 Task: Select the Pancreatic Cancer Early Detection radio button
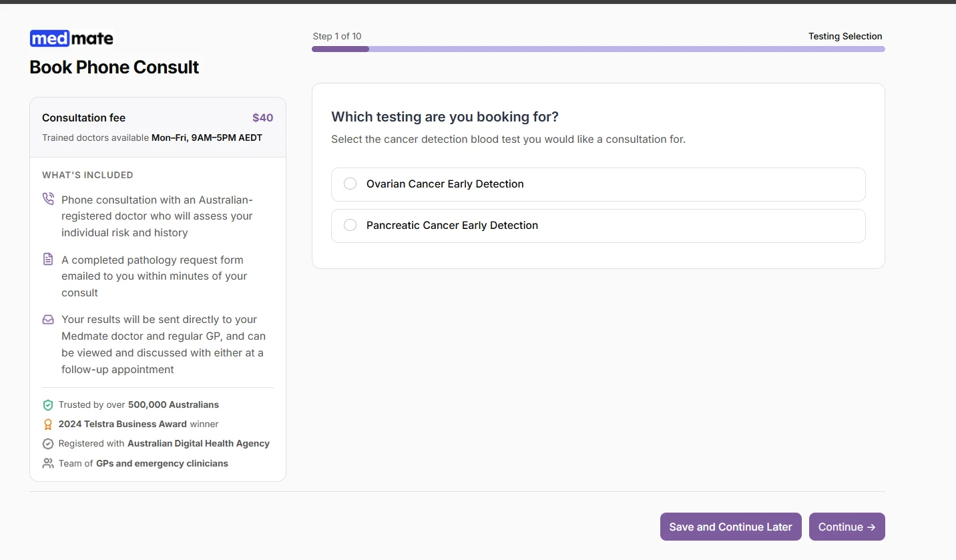tap(350, 224)
